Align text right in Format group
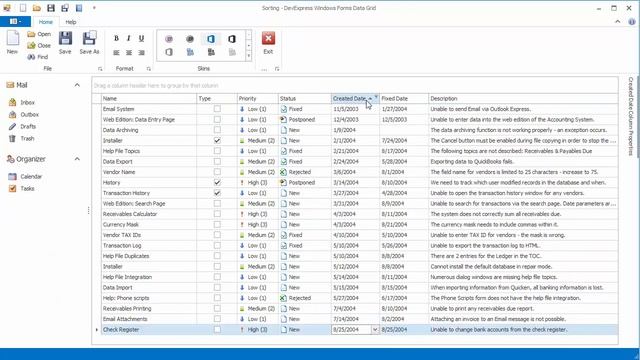 tap(141, 53)
